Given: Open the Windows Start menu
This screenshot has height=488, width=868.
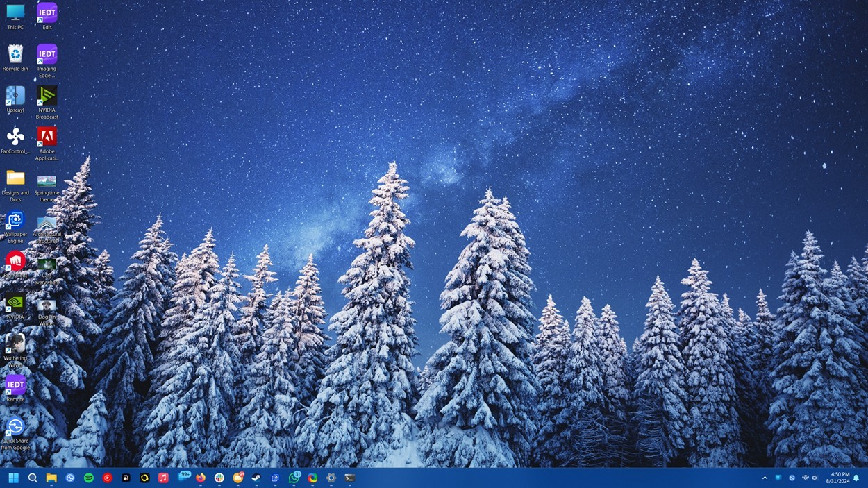Looking at the screenshot, I should coord(13,478).
